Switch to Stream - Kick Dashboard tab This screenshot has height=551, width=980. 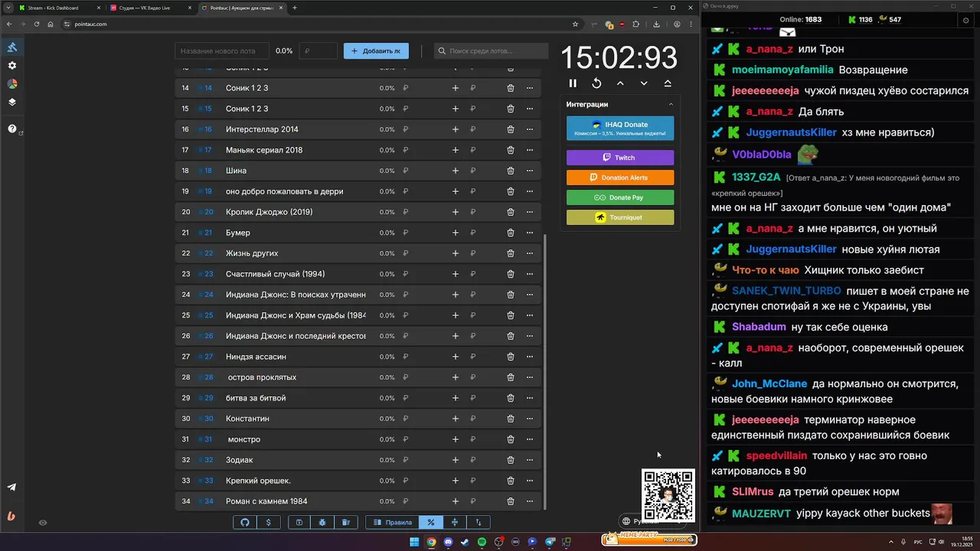[60, 8]
